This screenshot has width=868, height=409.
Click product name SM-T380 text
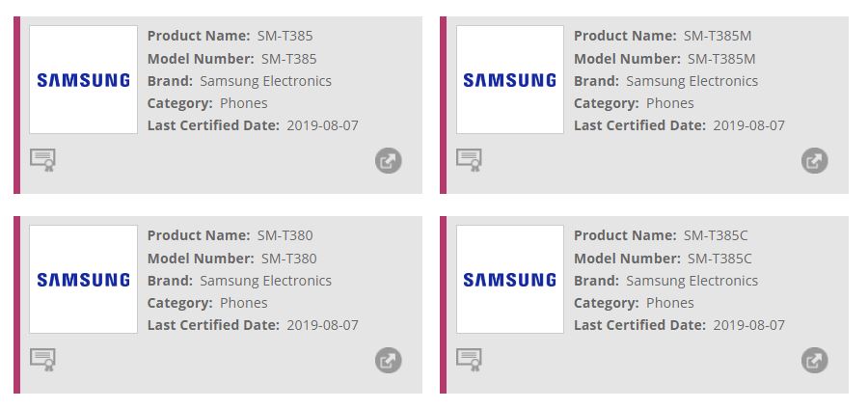(285, 235)
